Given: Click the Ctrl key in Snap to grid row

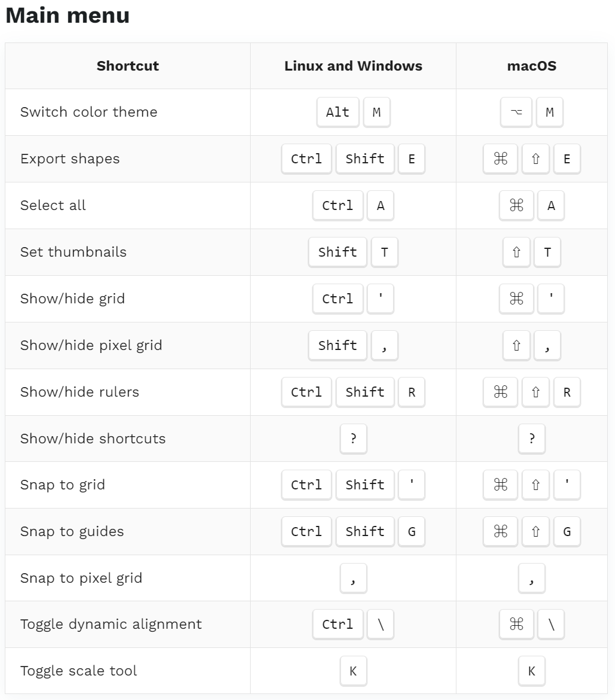Looking at the screenshot, I should coord(306,485).
